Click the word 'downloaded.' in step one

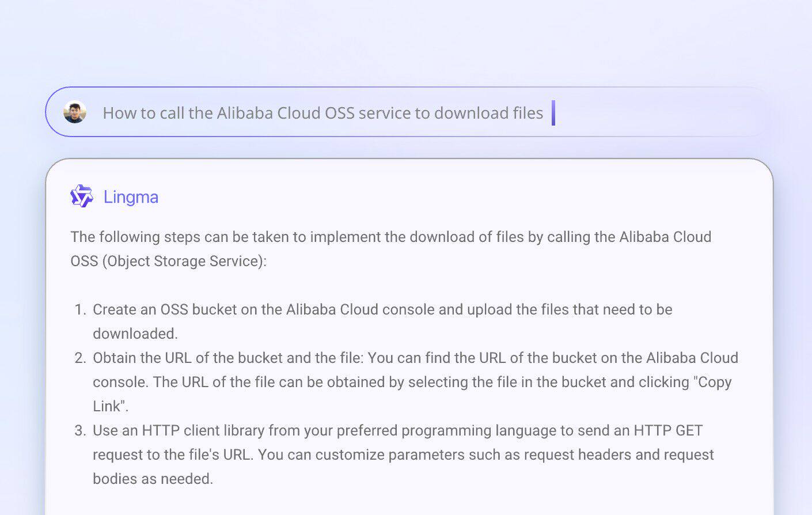(135, 334)
